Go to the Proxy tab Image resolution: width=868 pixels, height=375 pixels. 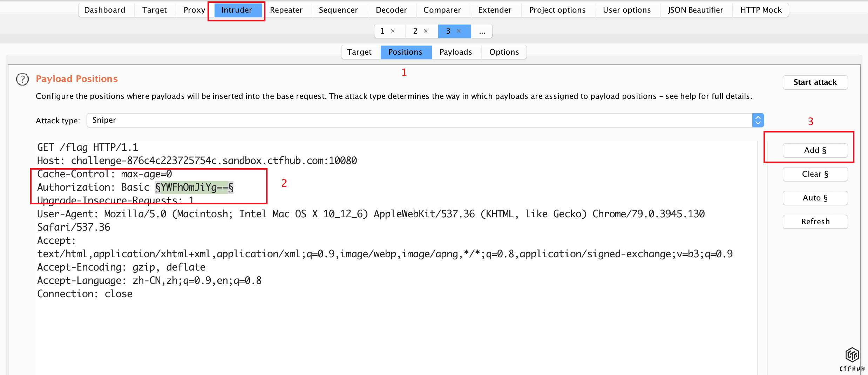194,10
